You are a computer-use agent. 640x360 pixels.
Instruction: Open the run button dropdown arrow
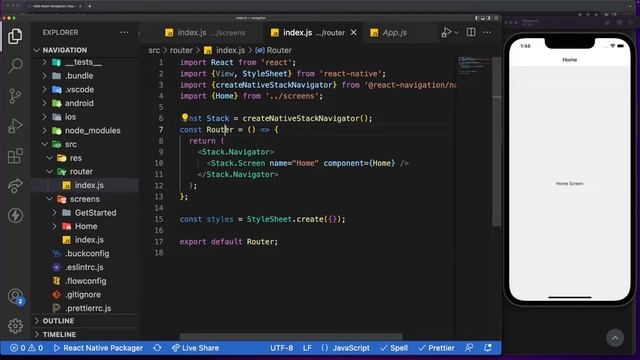pos(456,32)
